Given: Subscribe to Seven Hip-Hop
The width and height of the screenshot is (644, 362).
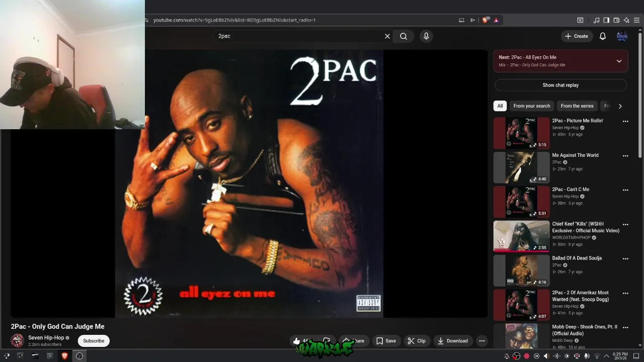Looking at the screenshot, I should [x=94, y=341].
